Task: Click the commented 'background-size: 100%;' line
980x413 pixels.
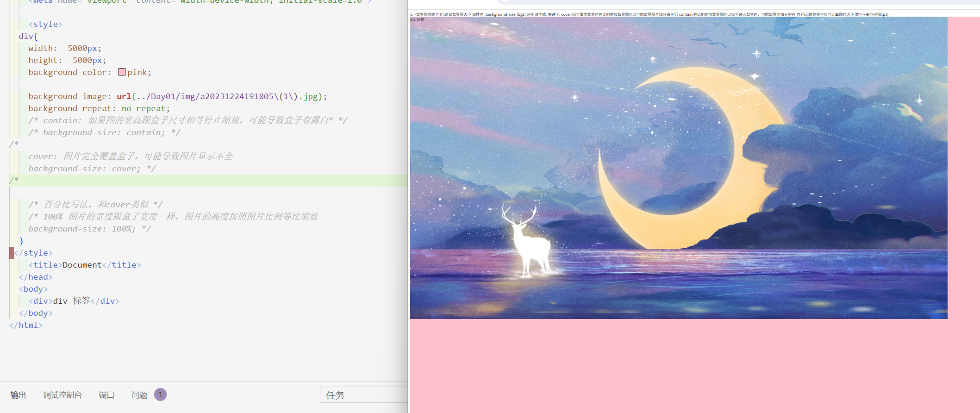Action: pyautogui.click(x=90, y=229)
